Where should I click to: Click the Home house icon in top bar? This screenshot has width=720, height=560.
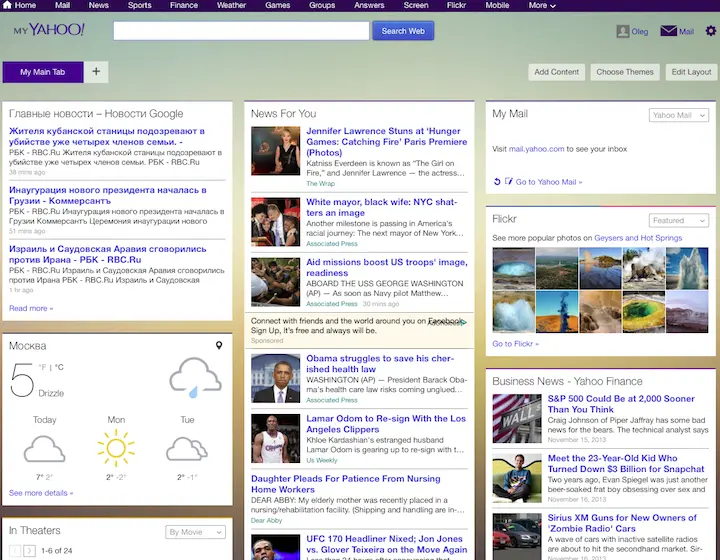coord(7,5)
